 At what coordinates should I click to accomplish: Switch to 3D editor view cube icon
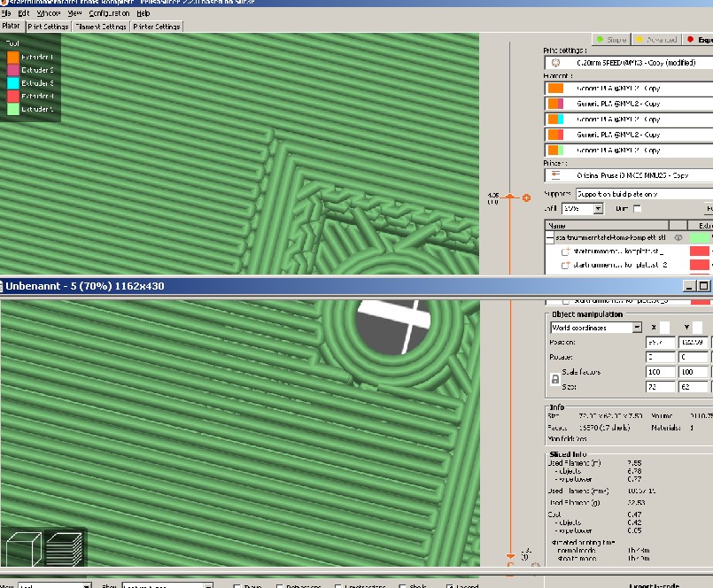[x=21, y=548]
